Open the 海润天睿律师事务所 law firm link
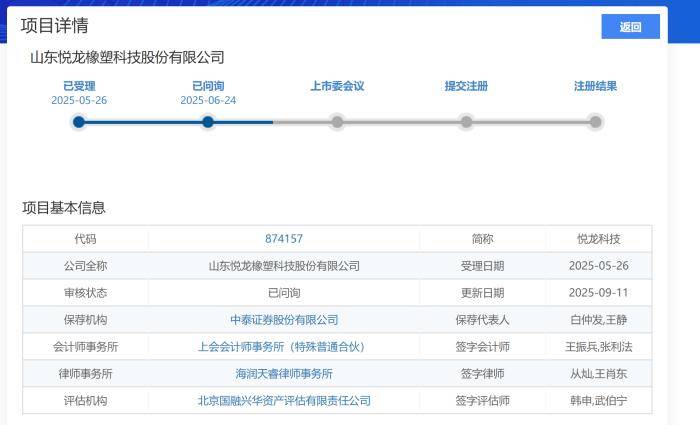 284,374
